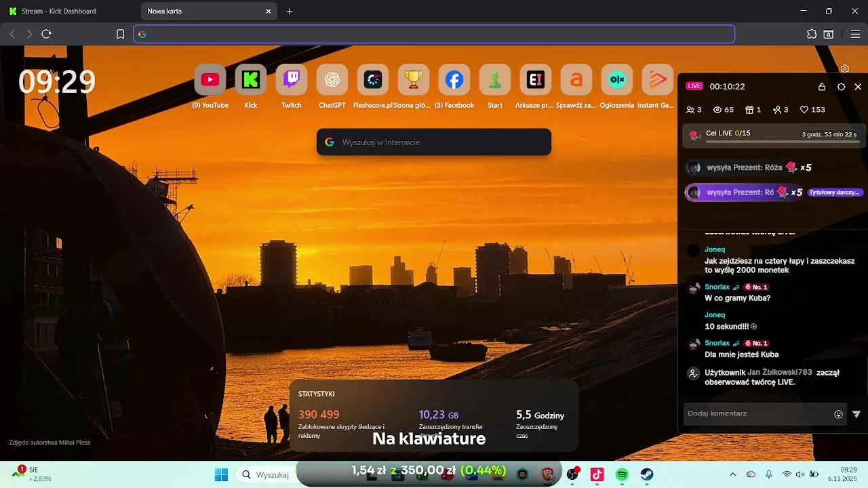868x488 pixels.
Task: Click the '390 499' blocked trackers stat
Action: click(319, 415)
